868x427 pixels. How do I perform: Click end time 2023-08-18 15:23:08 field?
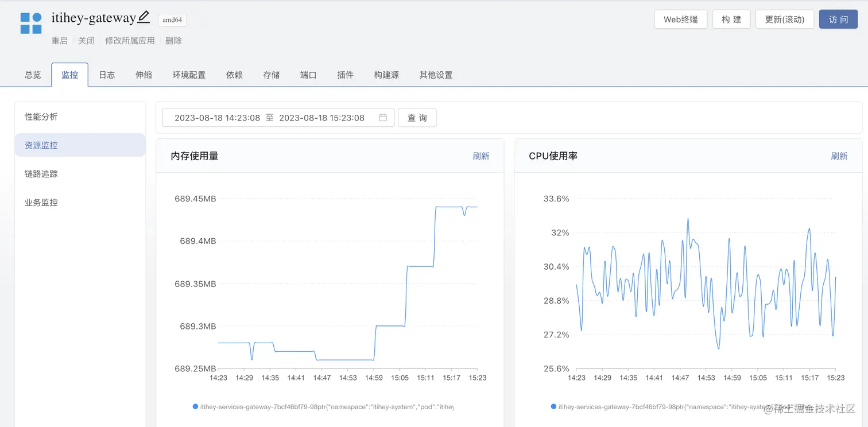(x=321, y=118)
